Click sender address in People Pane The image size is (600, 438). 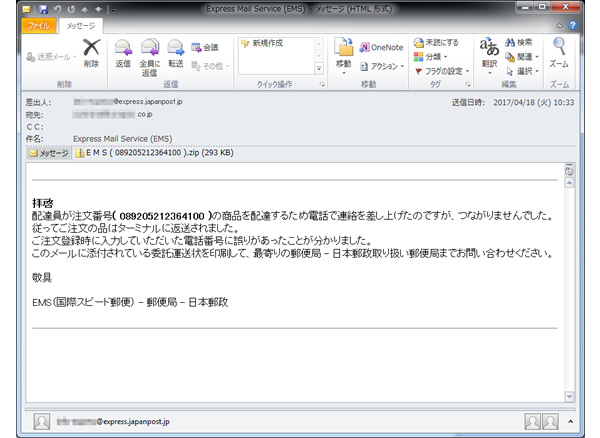pyautogui.click(x=113, y=422)
